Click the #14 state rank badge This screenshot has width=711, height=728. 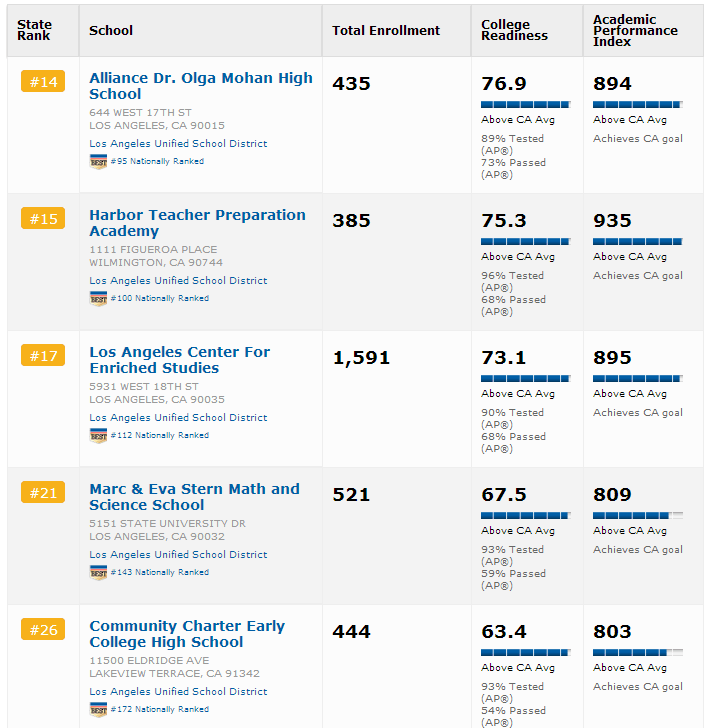43,82
